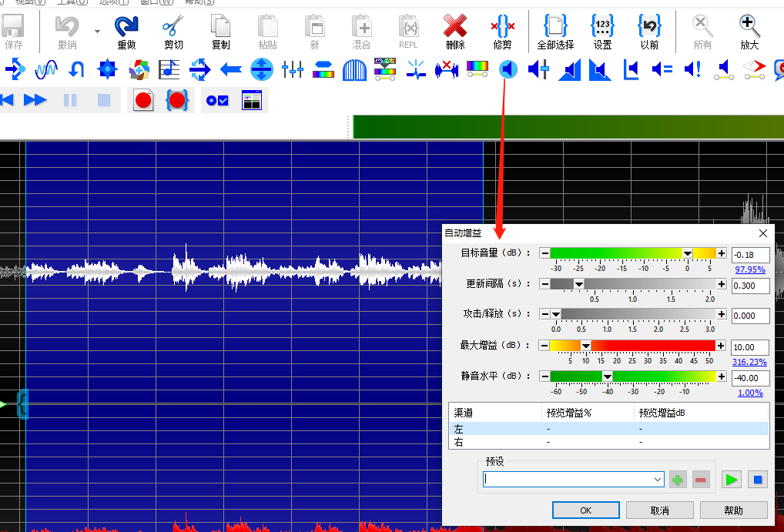784x532 pixels.
Task: Click the red X 删除 icon
Action: 455,27
